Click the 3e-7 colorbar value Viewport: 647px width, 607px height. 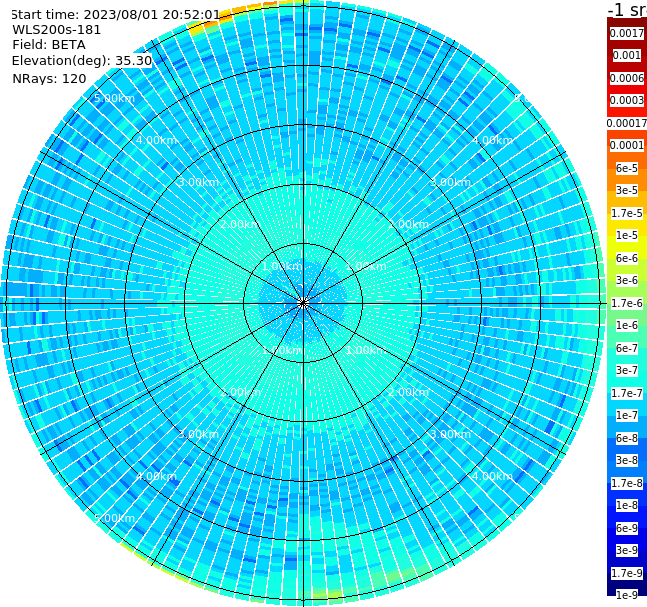pos(627,370)
